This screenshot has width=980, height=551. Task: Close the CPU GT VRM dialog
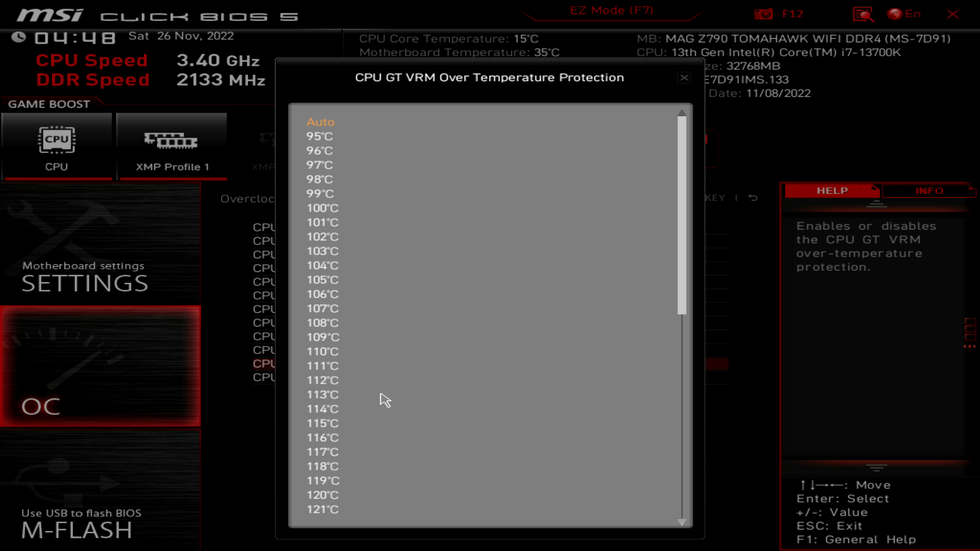684,78
